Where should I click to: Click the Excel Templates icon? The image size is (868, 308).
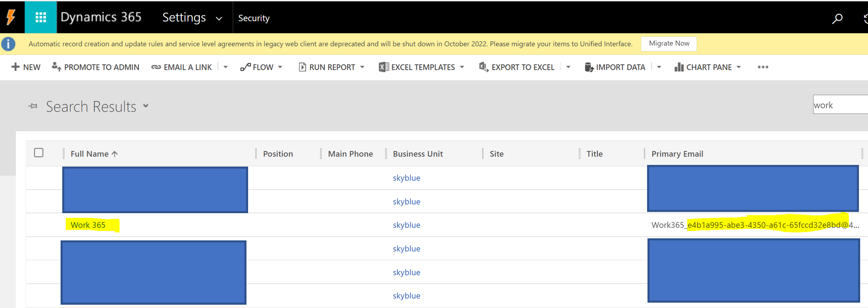point(384,67)
